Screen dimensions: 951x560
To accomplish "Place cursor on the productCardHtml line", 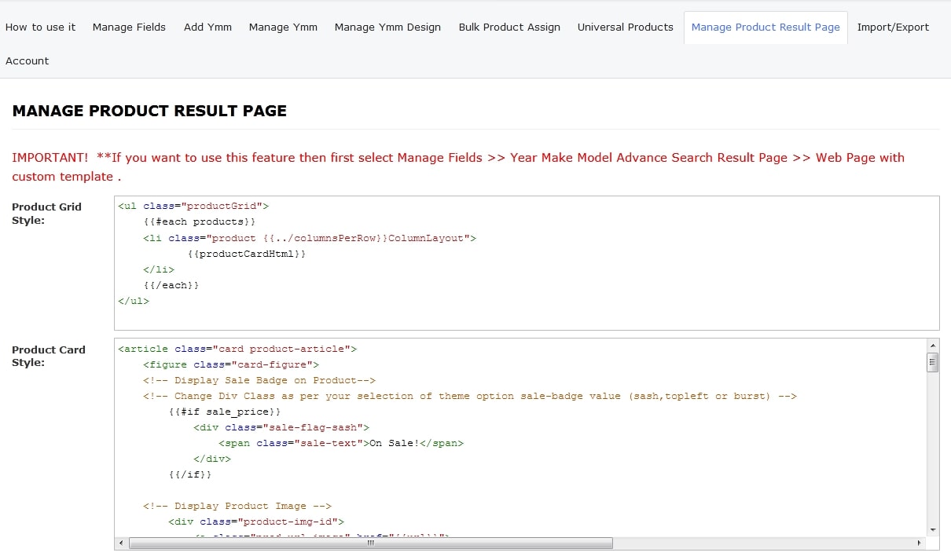I will [x=247, y=254].
